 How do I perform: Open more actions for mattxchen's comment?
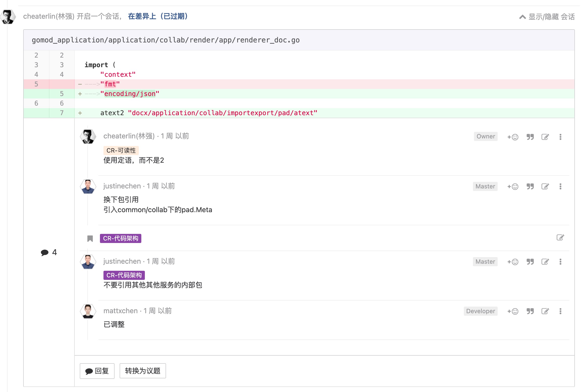pos(560,311)
